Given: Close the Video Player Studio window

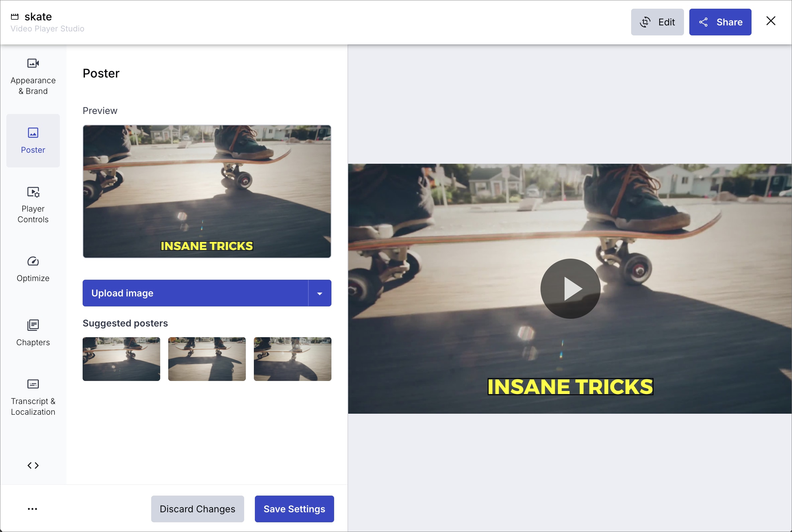Looking at the screenshot, I should 771,21.
